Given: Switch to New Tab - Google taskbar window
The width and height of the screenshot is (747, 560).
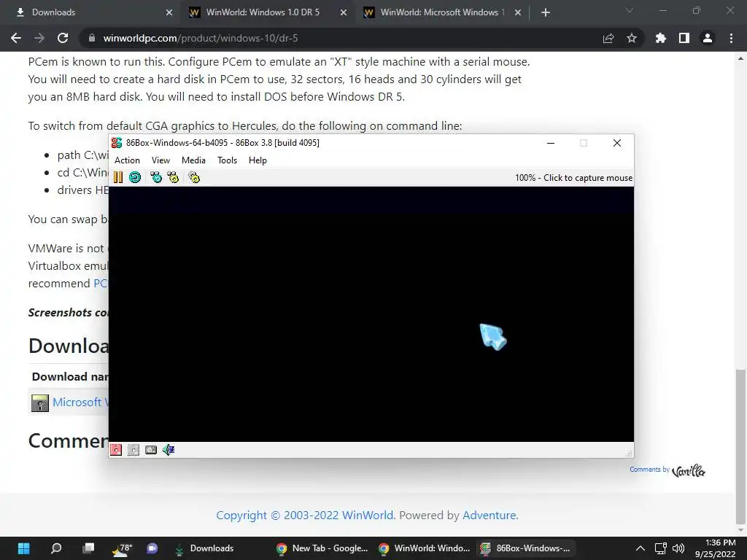Looking at the screenshot, I should click(322, 548).
